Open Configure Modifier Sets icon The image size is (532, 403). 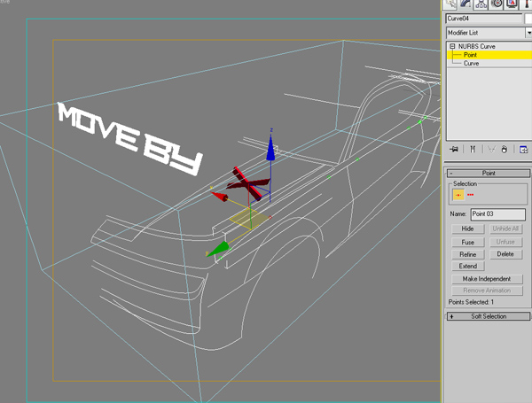tap(523, 149)
